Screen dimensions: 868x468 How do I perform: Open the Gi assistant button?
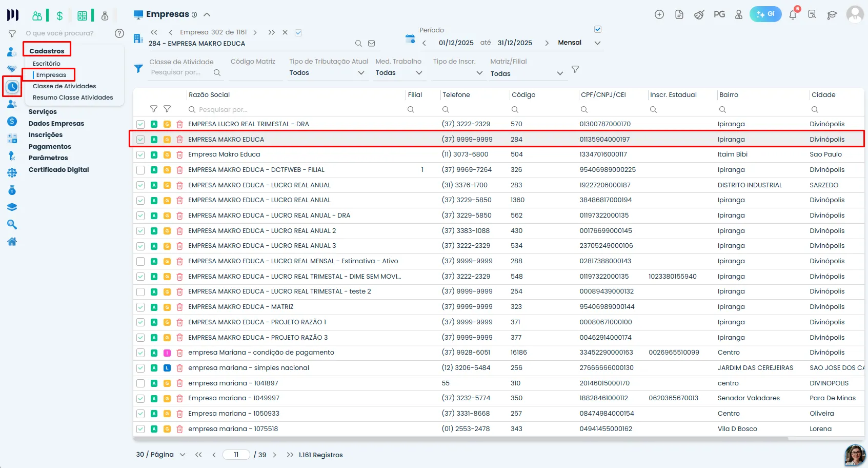tap(765, 14)
